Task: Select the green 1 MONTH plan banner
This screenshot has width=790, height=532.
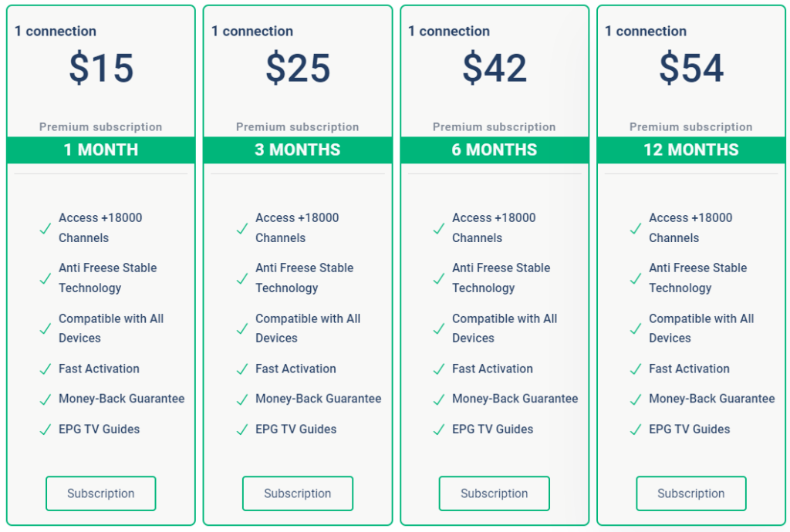Action: point(101,150)
